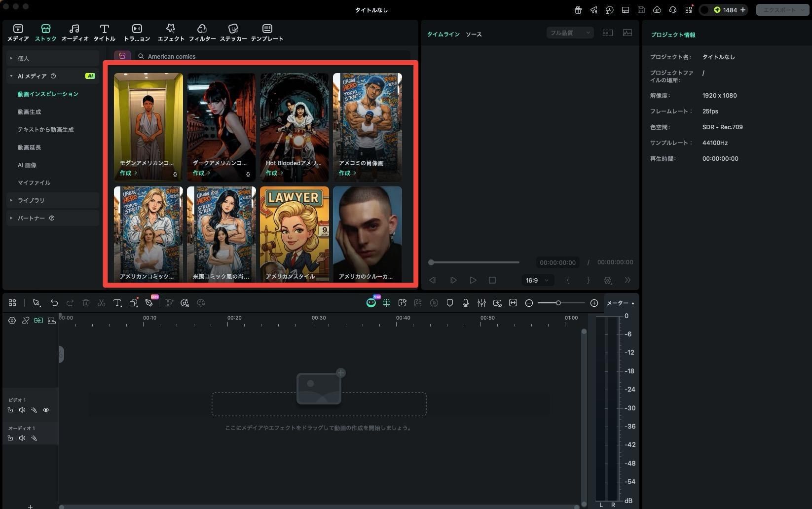Click the timeline zoom slider
This screenshot has width=812, height=509.
pyautogui.click(x=561, y=303)
